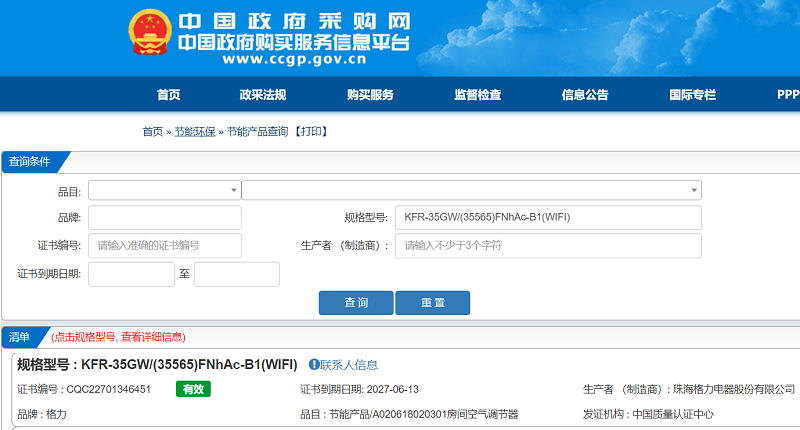Click the 重置 reset button
Viewport: 800px width, 430px height.
click(433, 303)
